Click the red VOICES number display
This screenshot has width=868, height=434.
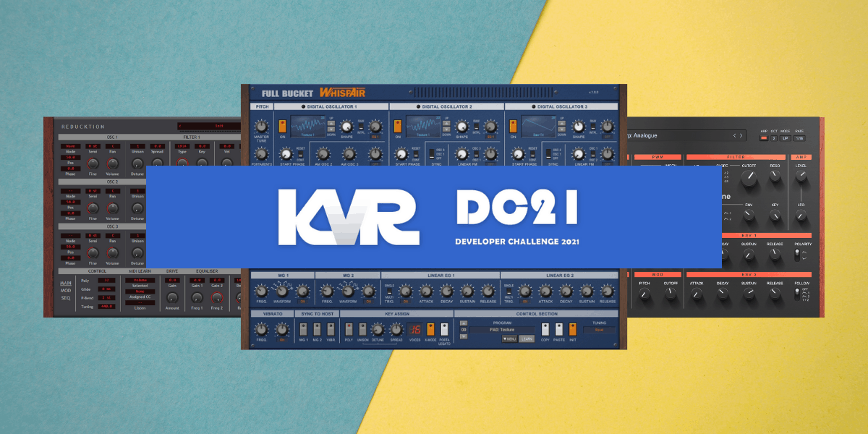coord(415,330)
